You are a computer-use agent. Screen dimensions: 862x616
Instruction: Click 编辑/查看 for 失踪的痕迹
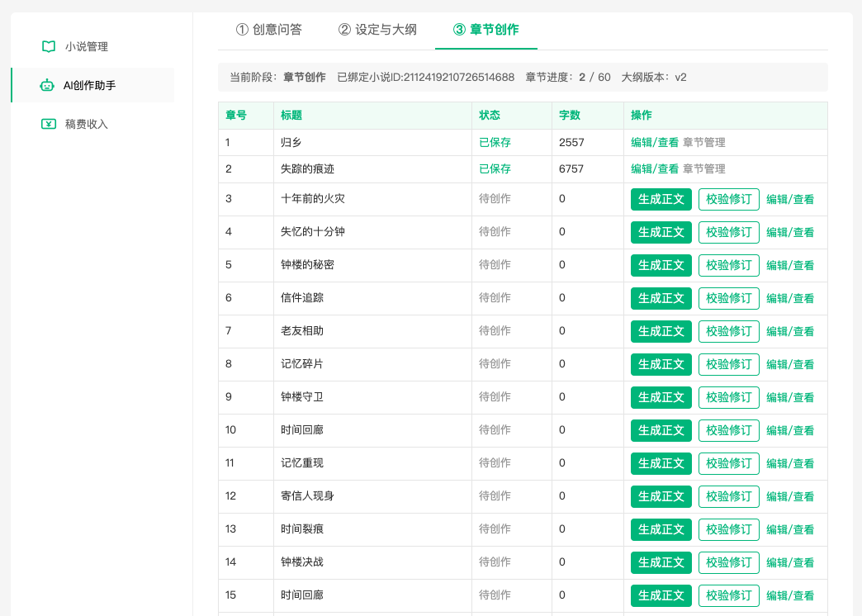point(655,168)
